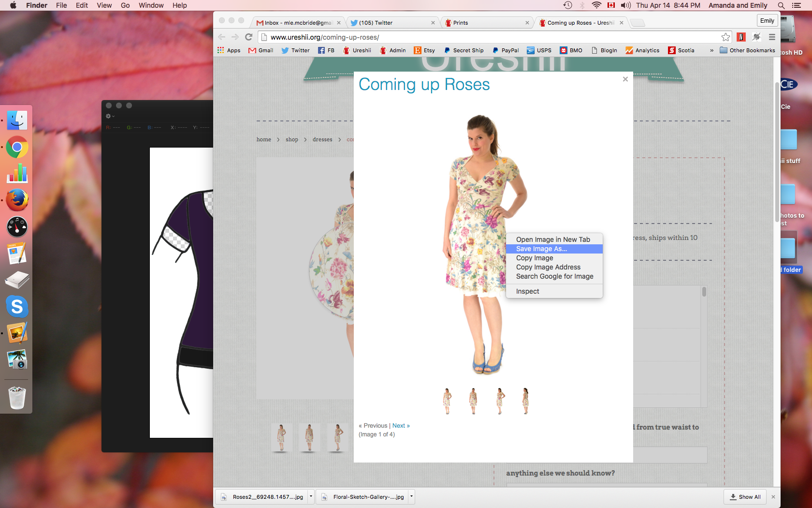Open the gauge-shaped Dashboard Dock icon
The height and width of the screenshot is (508, 812).
tap(17, 226)
